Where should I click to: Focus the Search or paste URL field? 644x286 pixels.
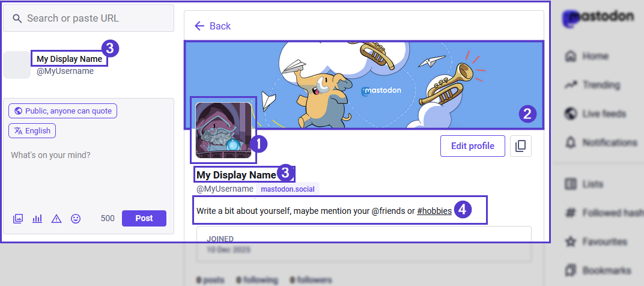point(88,18)
